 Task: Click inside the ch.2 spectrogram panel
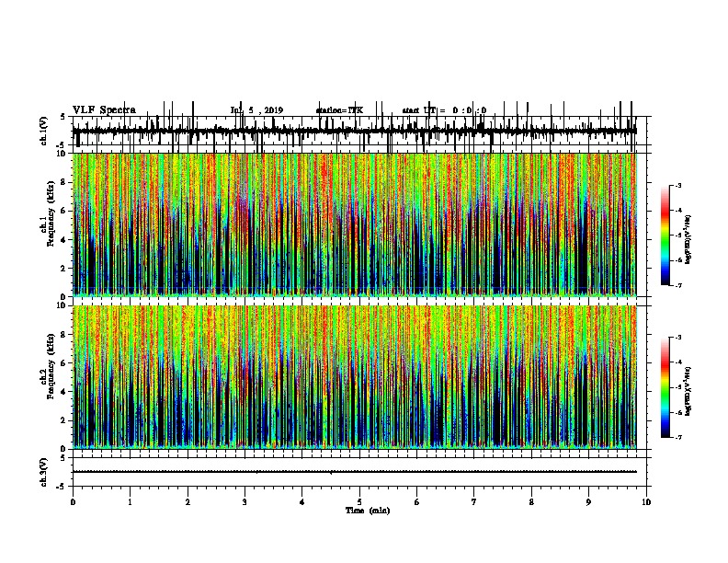[355, 377]
